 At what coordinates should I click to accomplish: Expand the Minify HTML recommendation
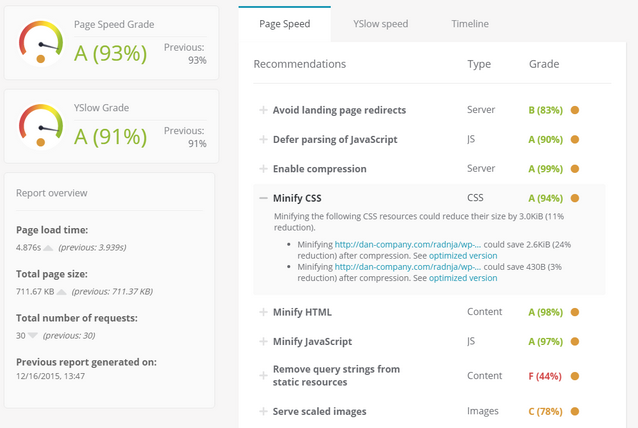click(x=263, y=312)
